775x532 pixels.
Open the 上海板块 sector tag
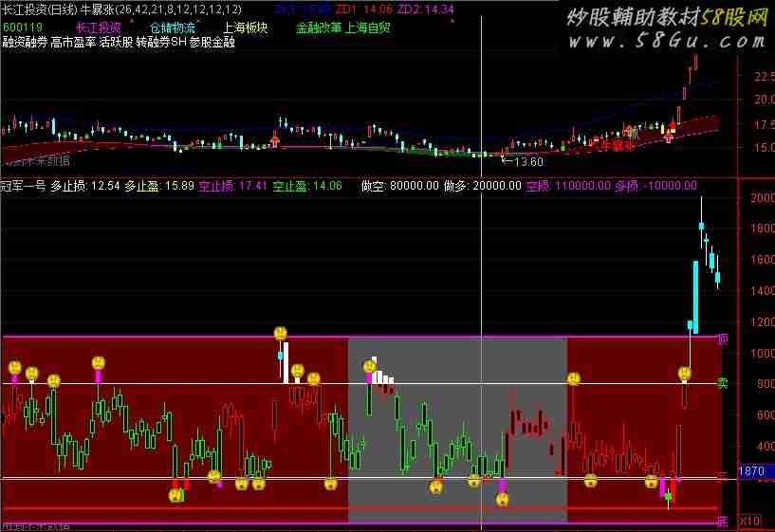point(245,28)
